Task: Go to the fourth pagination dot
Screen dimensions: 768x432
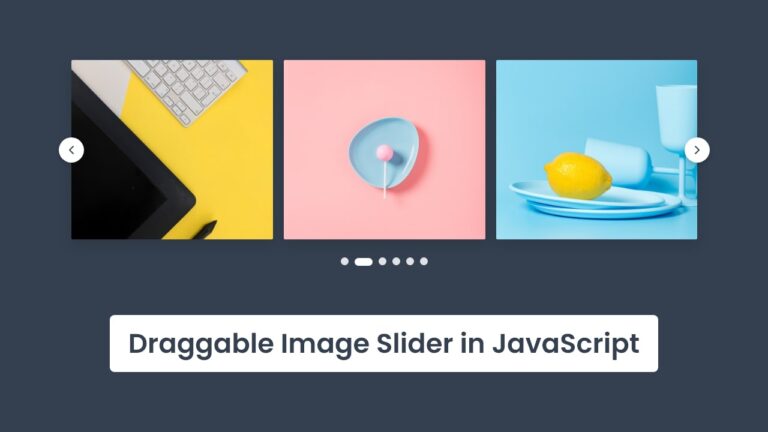Action: tap(396, 262)
